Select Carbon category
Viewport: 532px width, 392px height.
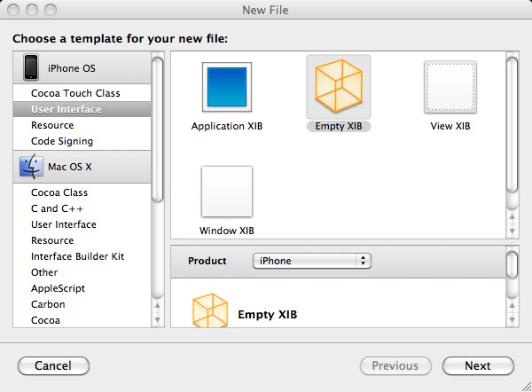pyautogui.click(x=82, y=304)
